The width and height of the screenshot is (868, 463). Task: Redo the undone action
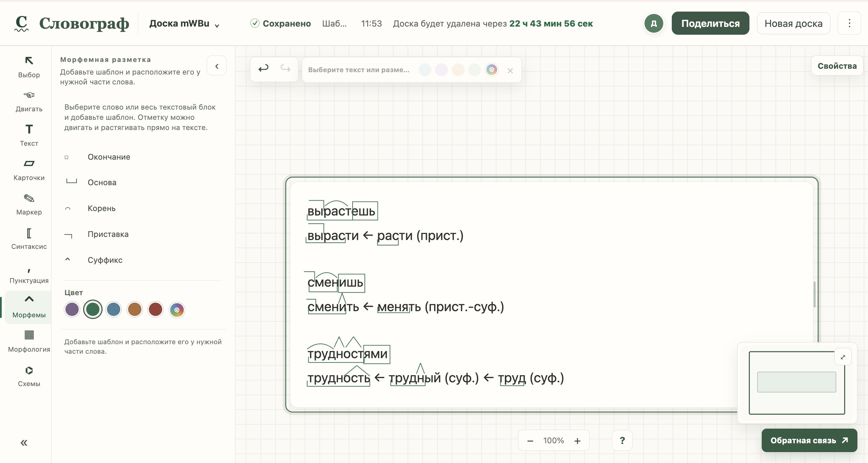click(285, 69)
